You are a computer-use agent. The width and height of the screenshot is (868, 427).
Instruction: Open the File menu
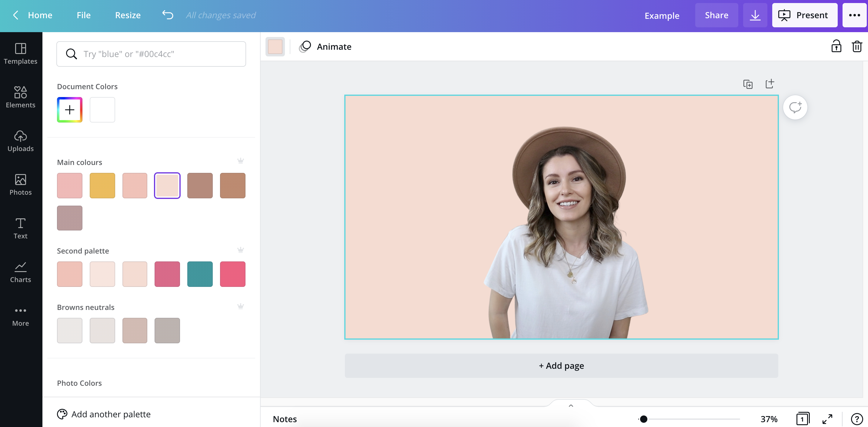click(x=84, y=15)
